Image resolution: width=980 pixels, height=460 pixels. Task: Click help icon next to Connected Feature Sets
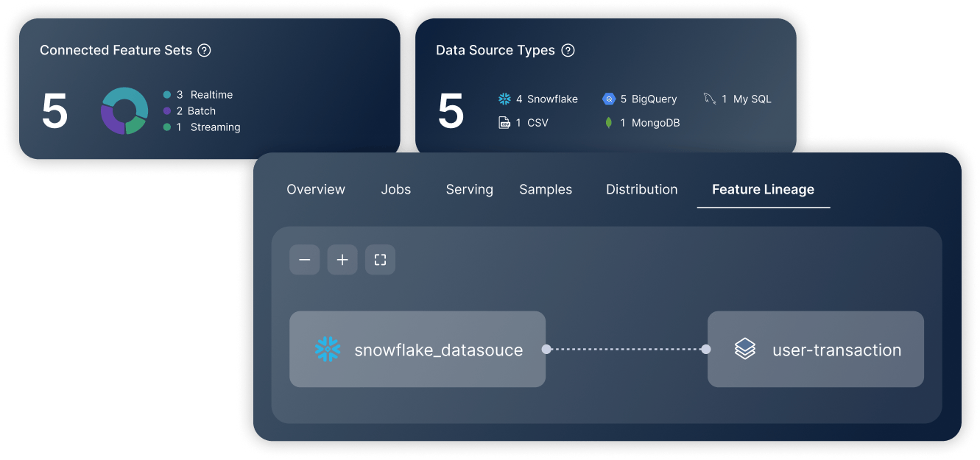tap(205, 51)
